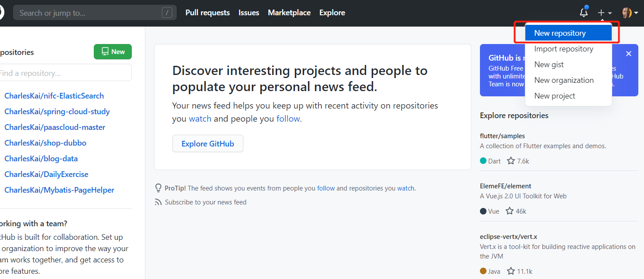Viewport: 644px width, 279px height.
Task: Click A collection of Flutter examples text
Action: pyautogui.click(x=543, y=146)
